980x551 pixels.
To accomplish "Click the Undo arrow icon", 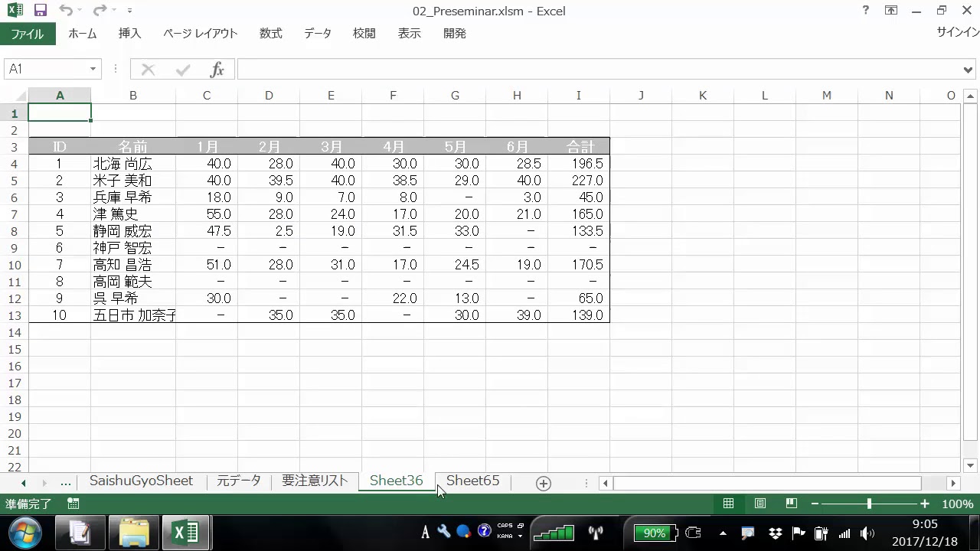I will [66, 11].
